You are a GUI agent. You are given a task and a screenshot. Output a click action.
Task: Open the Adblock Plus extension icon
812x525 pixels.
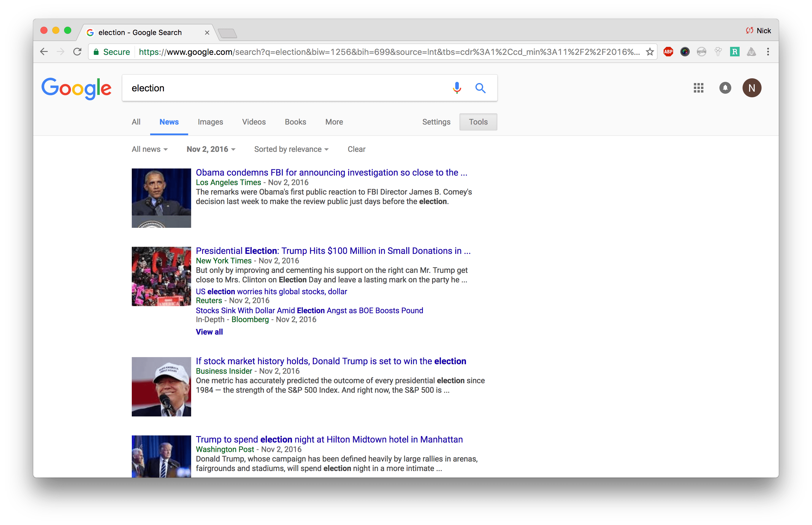pyautogui.click(x=668, y=52)
